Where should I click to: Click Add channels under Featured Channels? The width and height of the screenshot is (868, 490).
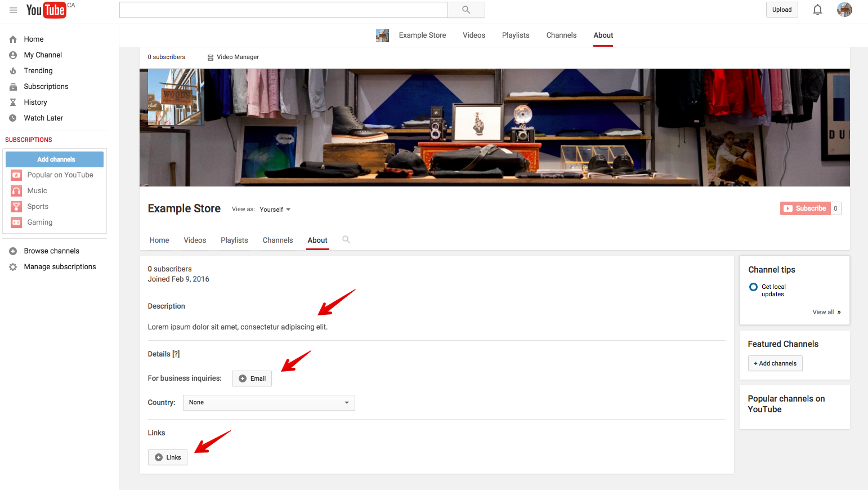pyautogui.click(x=775, y=363)
